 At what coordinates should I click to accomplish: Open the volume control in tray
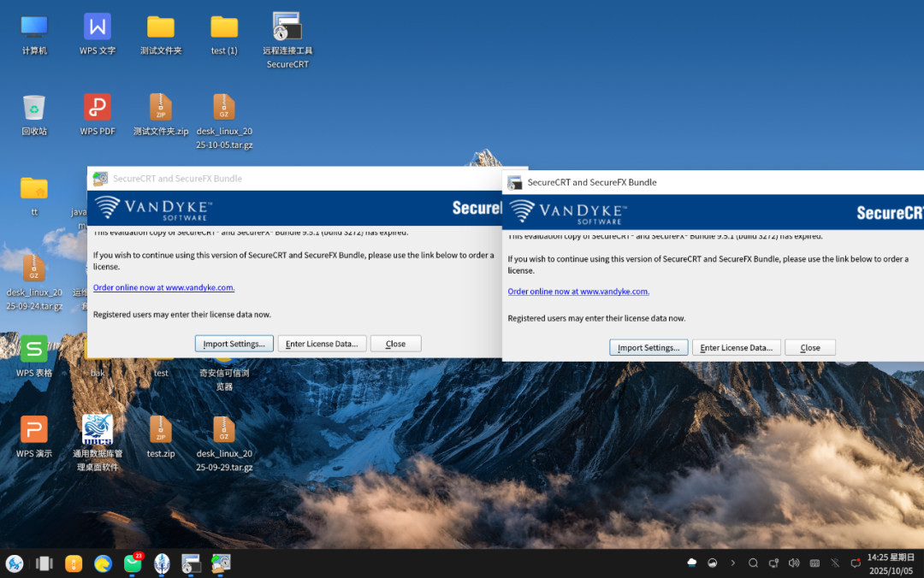tap(794, 563)
